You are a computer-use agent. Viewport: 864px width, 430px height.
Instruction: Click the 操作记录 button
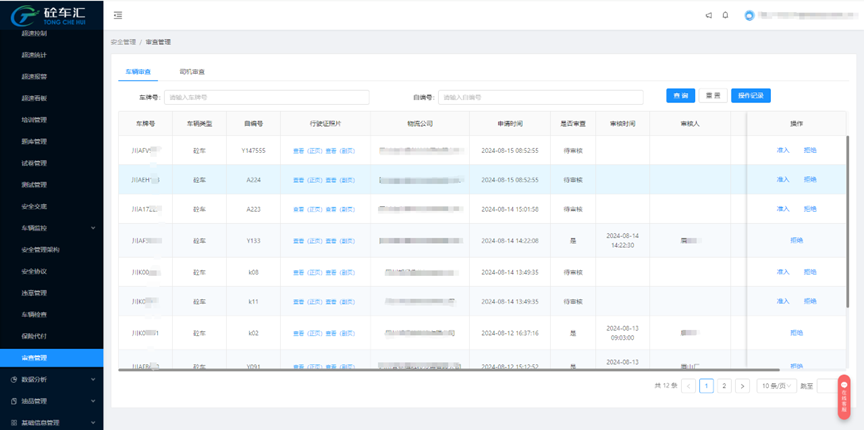[x=750, y=96]
